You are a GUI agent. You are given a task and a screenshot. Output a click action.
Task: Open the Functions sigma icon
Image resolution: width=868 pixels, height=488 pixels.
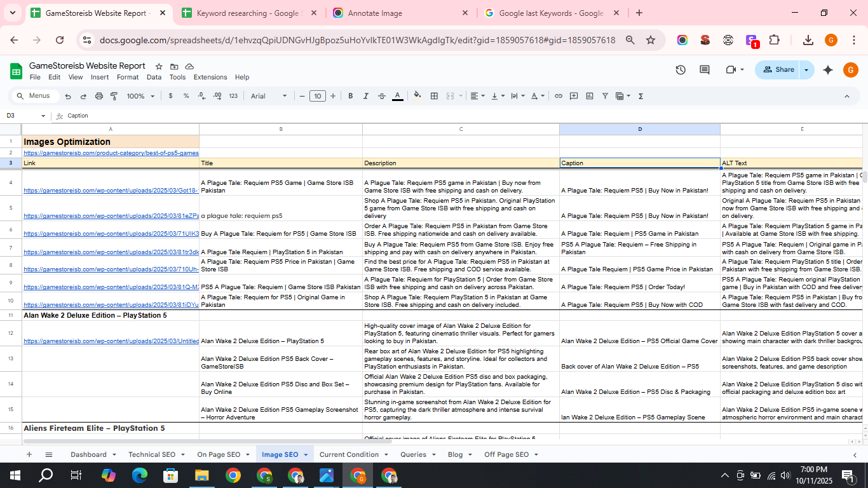(641, 96)
